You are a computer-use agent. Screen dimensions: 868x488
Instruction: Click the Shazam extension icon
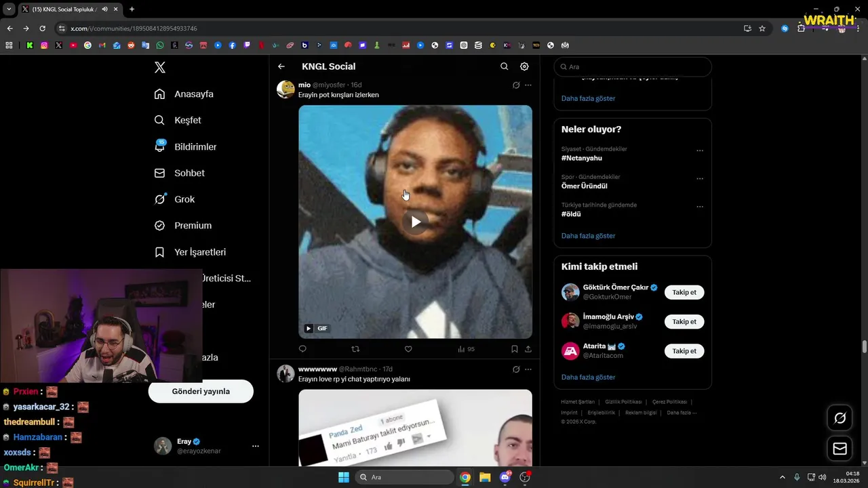(785, 28)
